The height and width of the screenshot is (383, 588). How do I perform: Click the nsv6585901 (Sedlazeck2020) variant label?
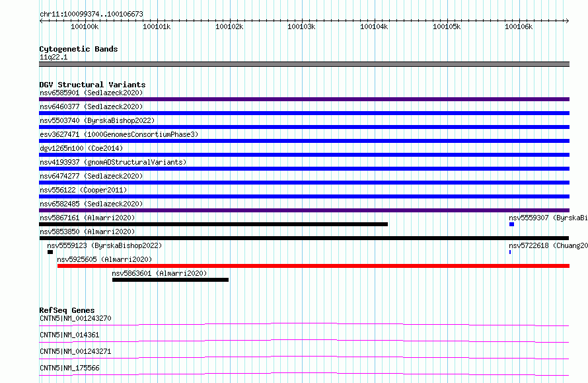[91, 93]
